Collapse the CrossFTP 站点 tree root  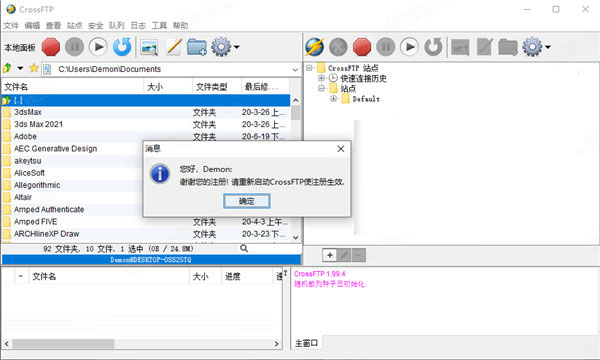pyautogui.click(x=309, y=68)
